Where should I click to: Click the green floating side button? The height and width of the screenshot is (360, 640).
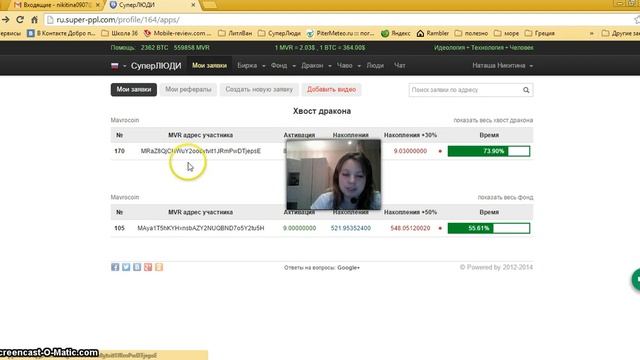point(636,280)
